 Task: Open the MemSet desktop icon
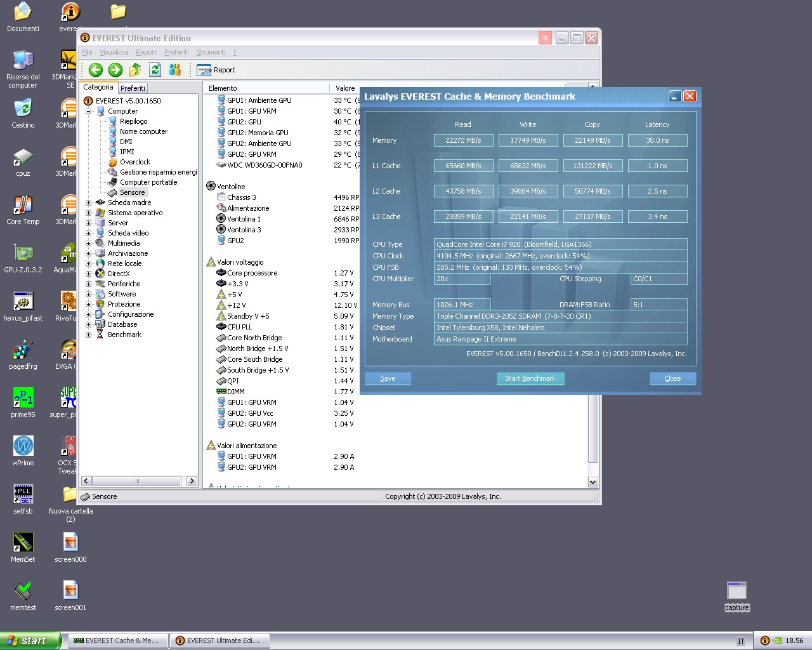coord(23,548)
